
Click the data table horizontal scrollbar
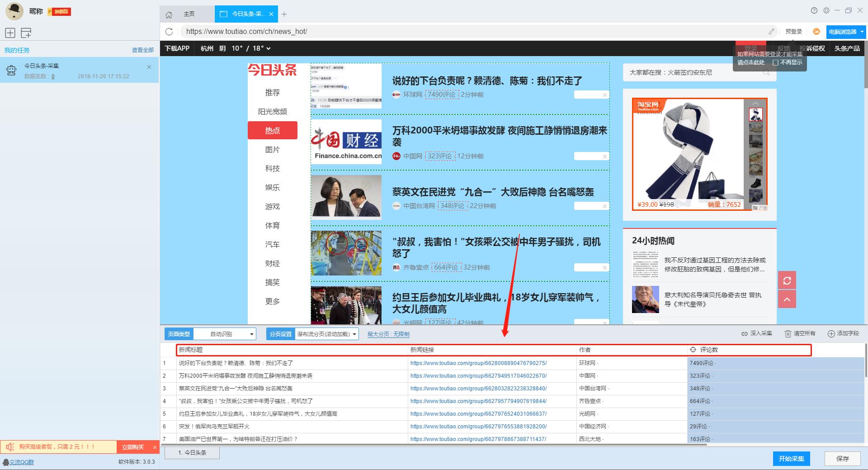[x=434, y=444]
